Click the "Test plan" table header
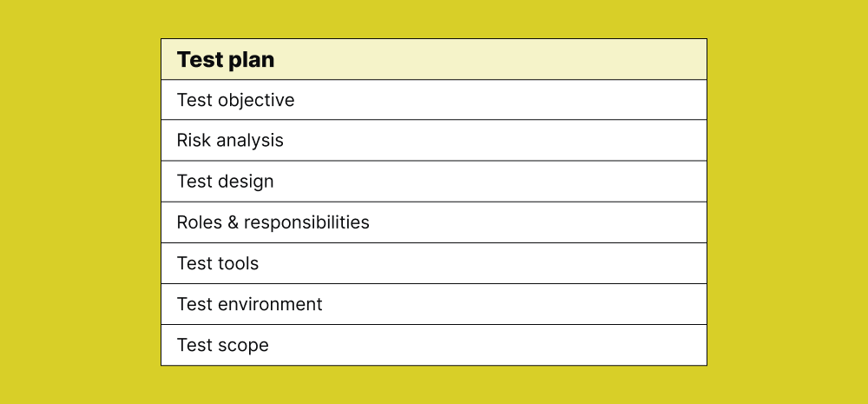Image resolution: width=868 pixels, height=404 pixels. pos(433,60)
